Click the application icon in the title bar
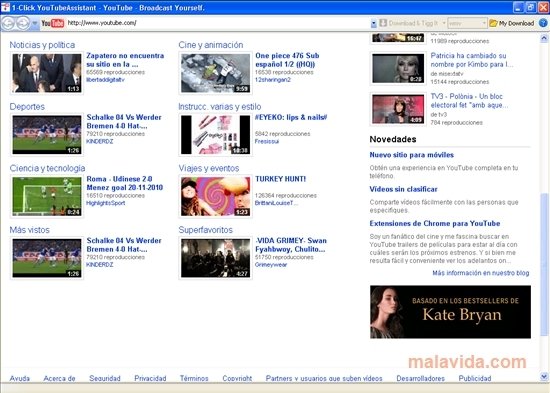The height and width of the screenshot is (393, 550). coord(5,7)
